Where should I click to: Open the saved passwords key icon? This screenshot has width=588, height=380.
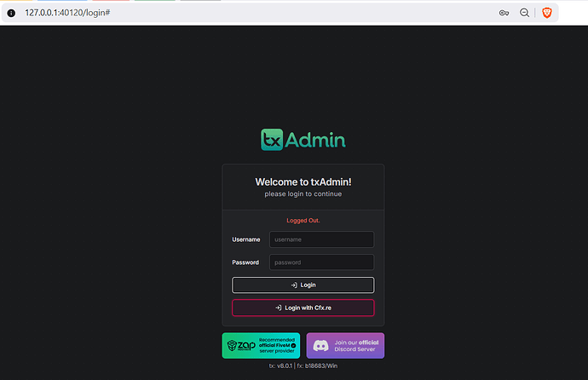504,13
